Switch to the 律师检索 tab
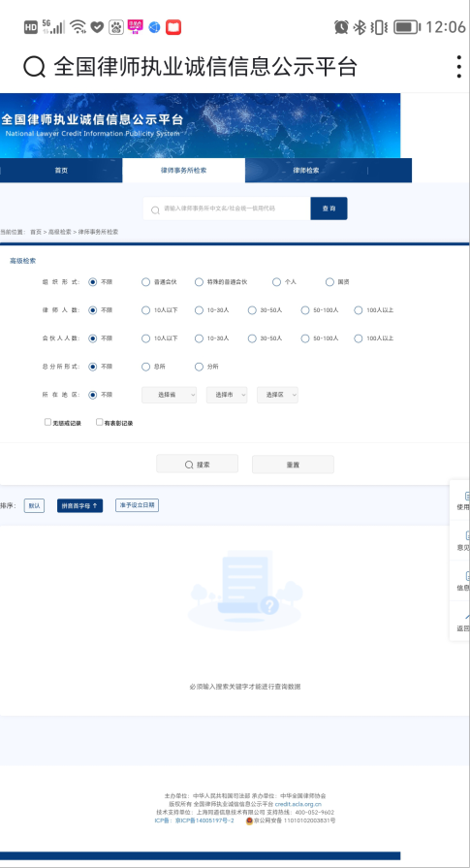The image size is (470, 868). click(306, 171)
